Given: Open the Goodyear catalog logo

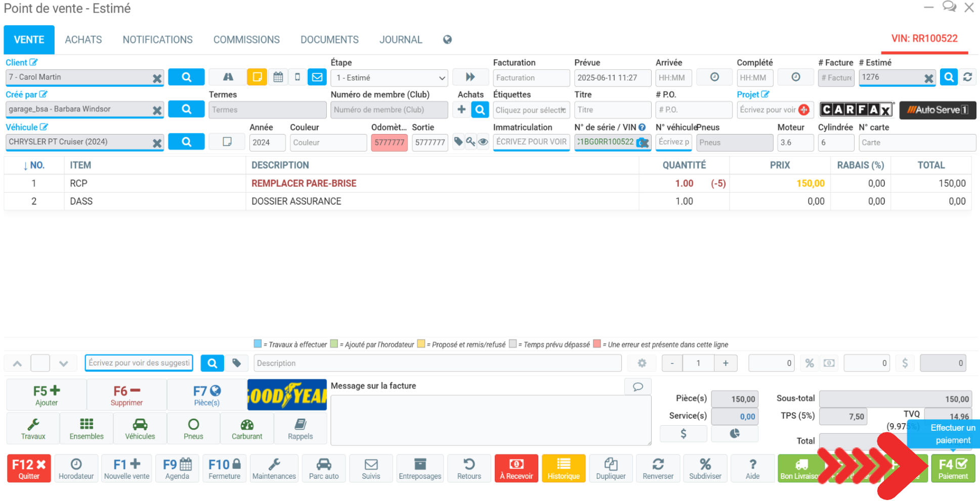Looking at the screenshot, I should pyautogui.click(x=287, y=395).
